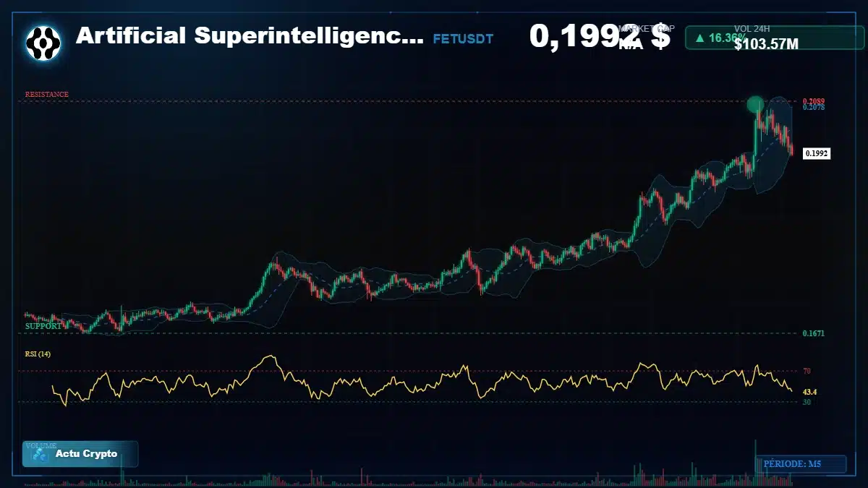
Task: Click the VOLUME panel label
Action: click(x=40, y=445)
